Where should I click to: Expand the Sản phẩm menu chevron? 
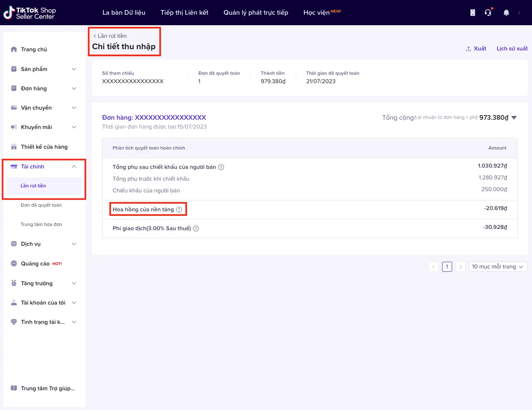point(74,69)
